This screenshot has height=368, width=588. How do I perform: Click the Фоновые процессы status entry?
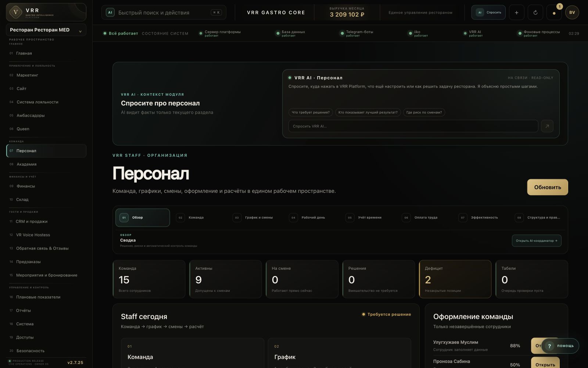click(x=539, y=33)
